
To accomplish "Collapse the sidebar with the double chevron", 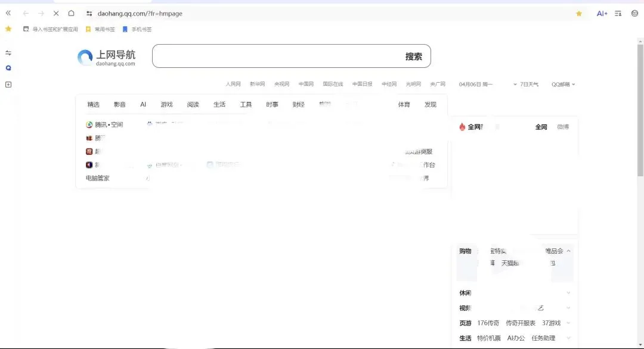I will [x=8, y=13].
